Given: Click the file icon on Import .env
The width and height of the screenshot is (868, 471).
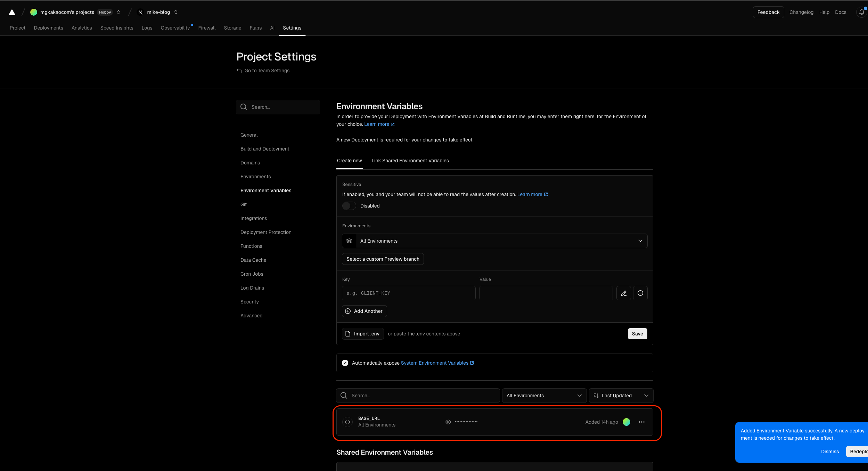Looking at the screenshot, I should pyautogui.click(x=348, y=334).
